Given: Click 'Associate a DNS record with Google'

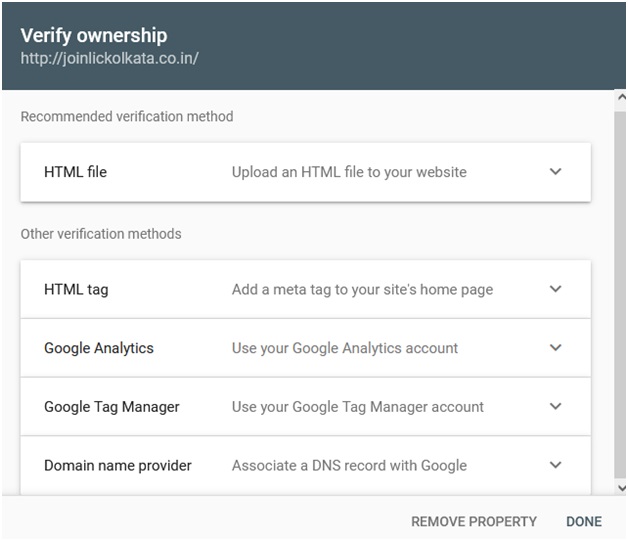Looking at the screenshot, I should [349, 465].
